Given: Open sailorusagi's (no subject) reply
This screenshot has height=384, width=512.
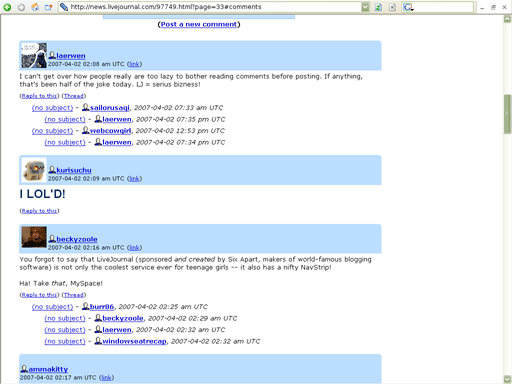Looking at the screenshot, I should click(52, 108).
